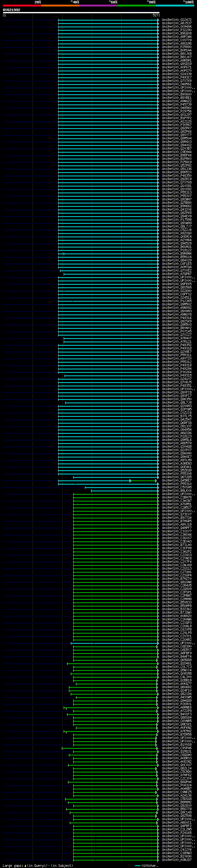
Task: Select hit label UniRef100_B8M8M2
Action: tap(176, 802)
